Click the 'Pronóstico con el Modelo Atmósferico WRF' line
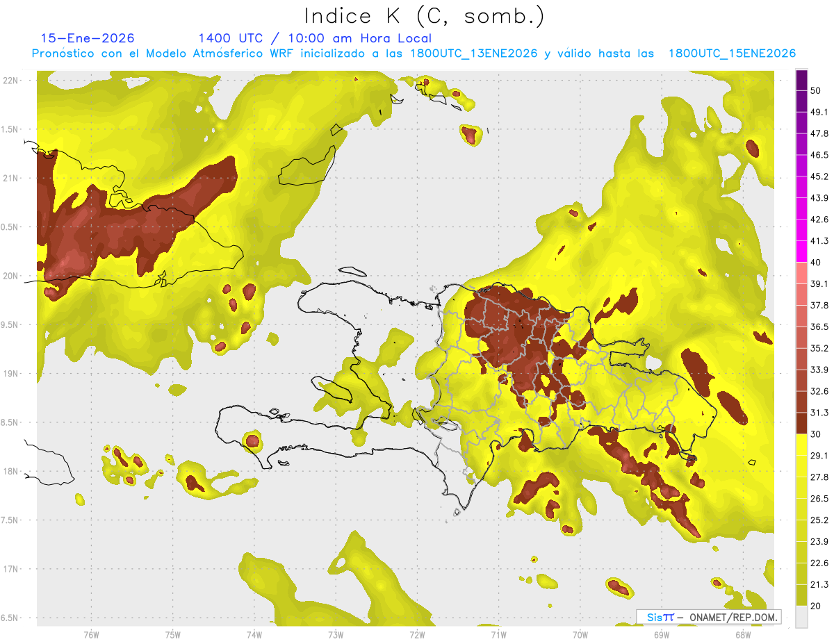The width and height of the screenshot is (834, 644). coord(414,53)
